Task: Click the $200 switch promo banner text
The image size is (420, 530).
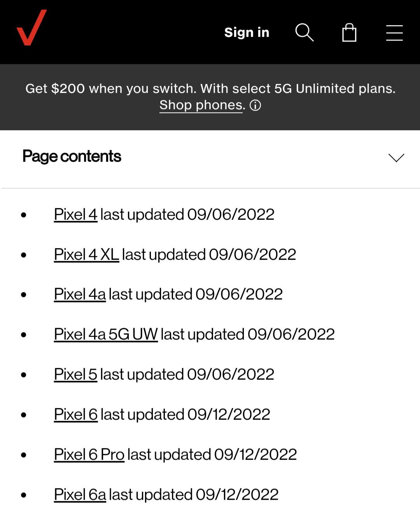Action: [210, 89]
